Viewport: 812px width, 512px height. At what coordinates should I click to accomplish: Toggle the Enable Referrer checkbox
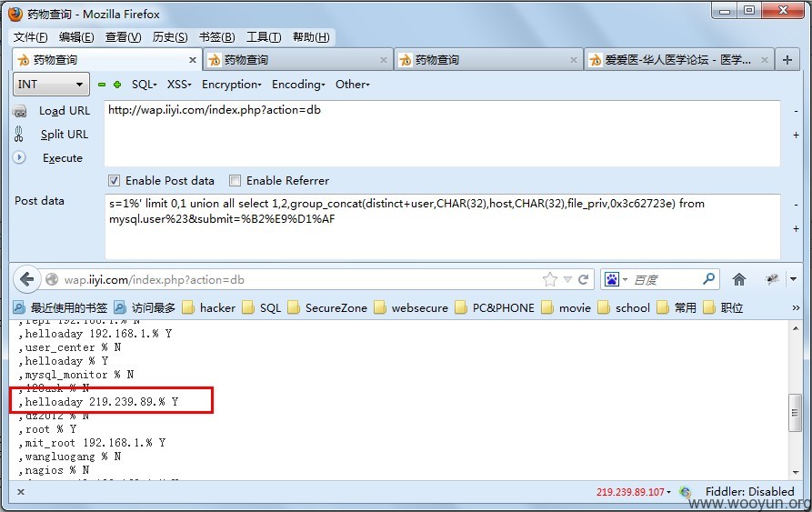tap(236, 181)
